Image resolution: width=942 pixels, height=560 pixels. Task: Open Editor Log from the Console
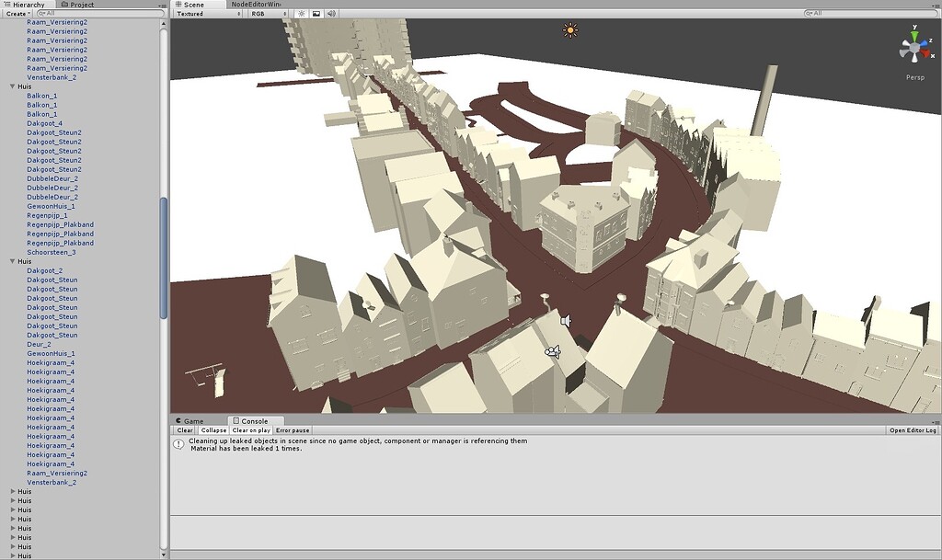coord(913,430)
